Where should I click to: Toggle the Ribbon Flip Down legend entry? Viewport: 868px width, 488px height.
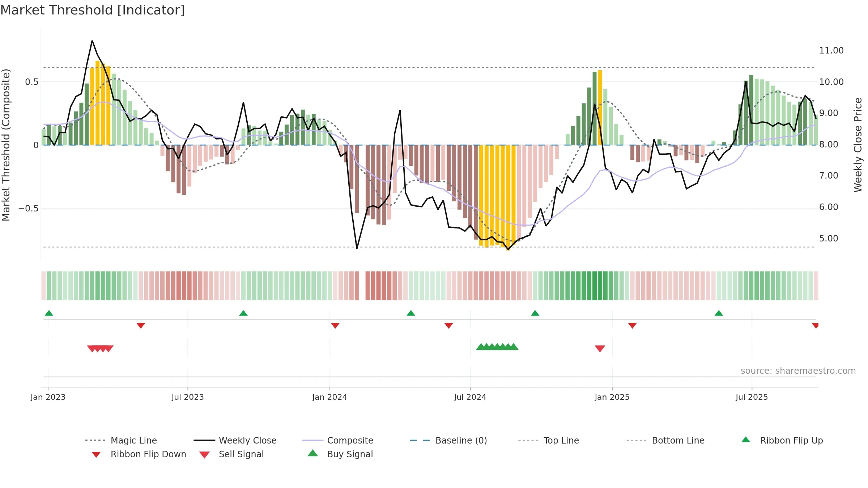(x=139, y=454)
